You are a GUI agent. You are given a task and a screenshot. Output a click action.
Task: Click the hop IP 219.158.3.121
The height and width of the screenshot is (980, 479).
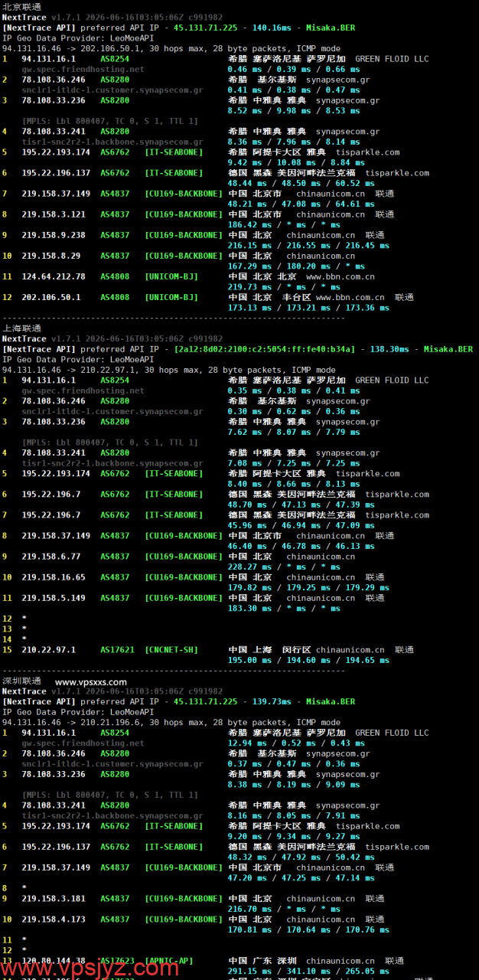click(x=54, y=214)
